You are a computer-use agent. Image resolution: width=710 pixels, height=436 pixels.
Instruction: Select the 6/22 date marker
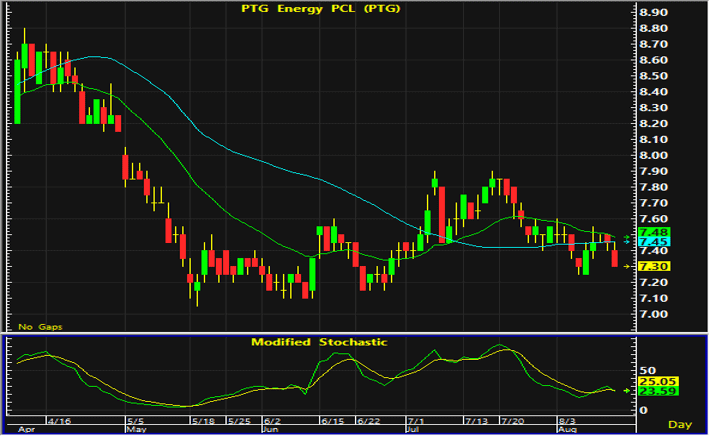369,421
